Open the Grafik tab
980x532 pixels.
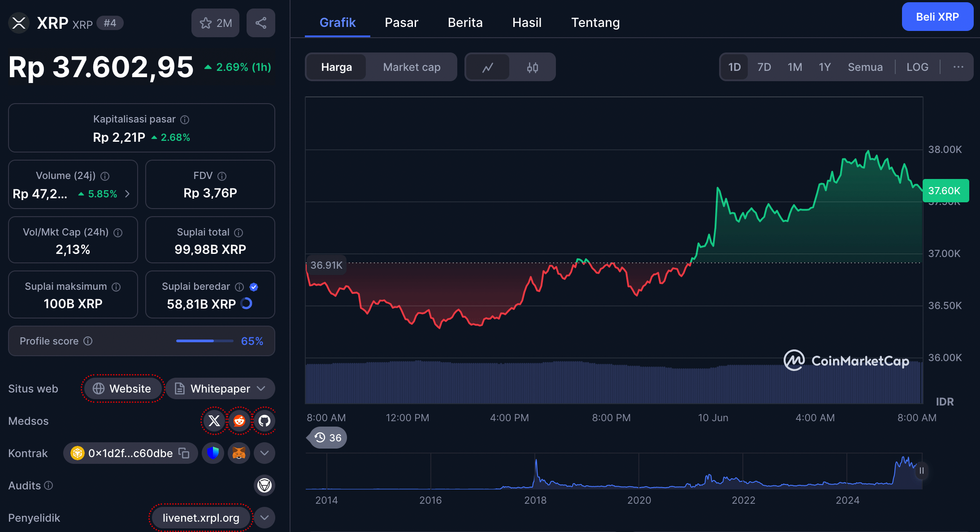click(338, 22)
